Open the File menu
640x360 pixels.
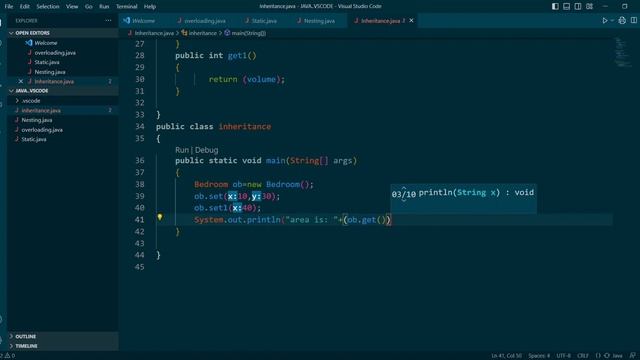(9, 7)
